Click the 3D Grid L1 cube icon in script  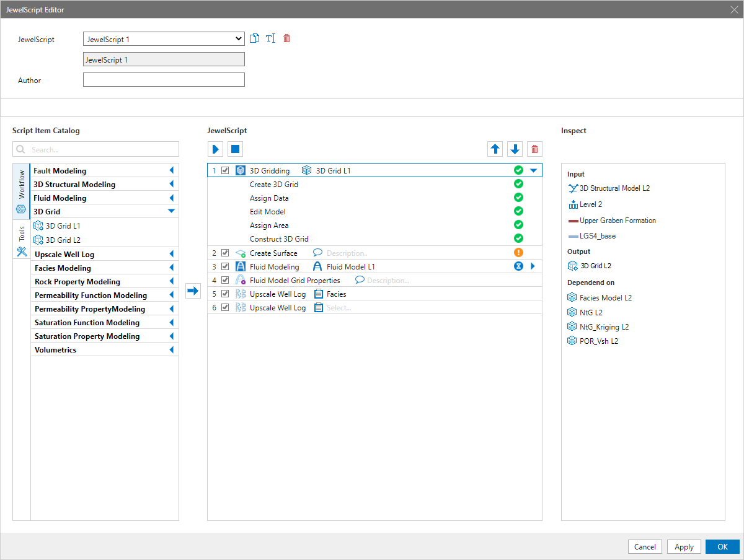306,170
